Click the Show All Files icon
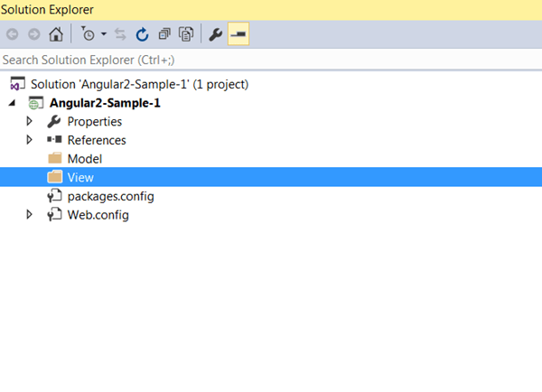Viewport: 542px width, 392px height. click(x=186, y=35)
